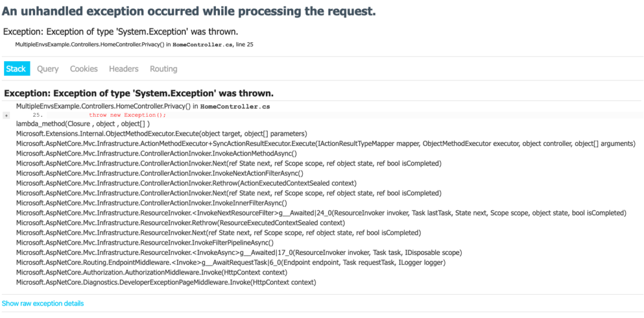Screen dimensions: 644x318
Task: Click the EndpointMiddleware stack frame
Action: point(230,262)
